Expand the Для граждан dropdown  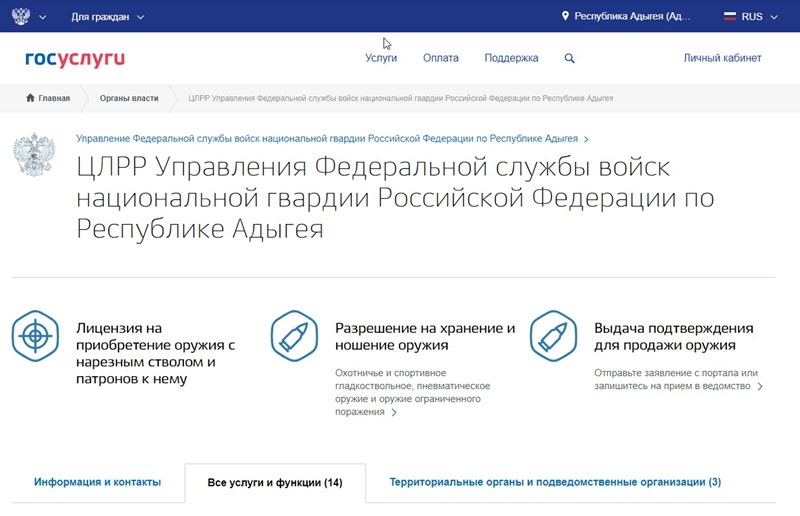108,17
